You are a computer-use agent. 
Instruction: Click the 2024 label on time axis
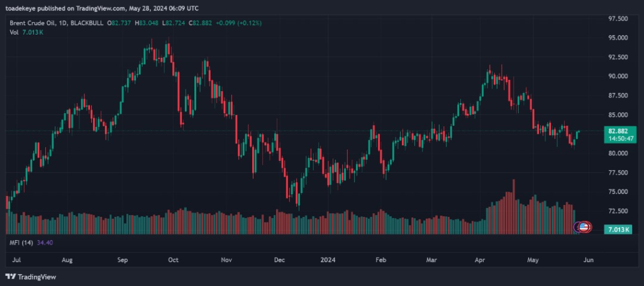click(x=328, y=259)
